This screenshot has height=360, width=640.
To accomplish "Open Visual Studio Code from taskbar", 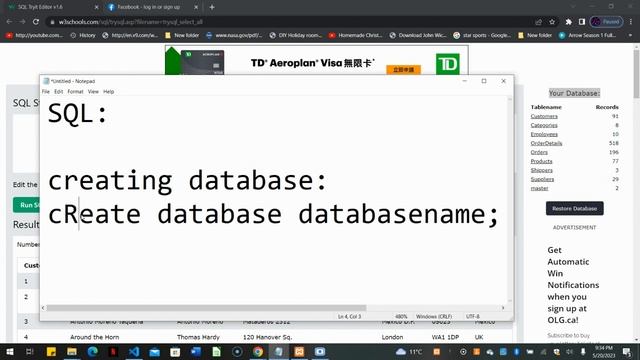I will 134,351.
